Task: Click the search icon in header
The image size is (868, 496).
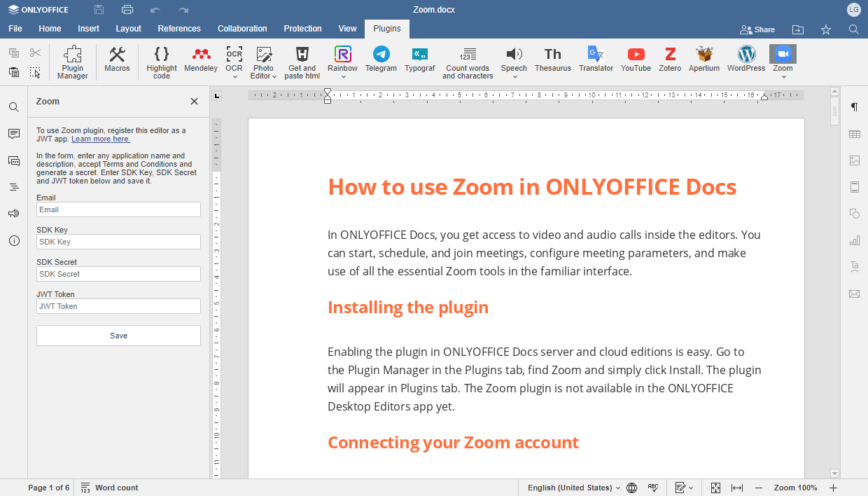Action: 853,29
